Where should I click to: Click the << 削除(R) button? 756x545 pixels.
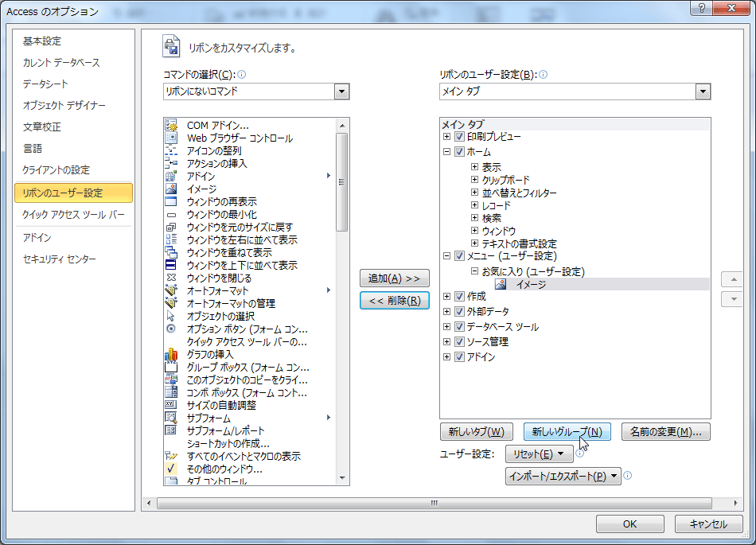pyautogui.click(x=395, y=301)
